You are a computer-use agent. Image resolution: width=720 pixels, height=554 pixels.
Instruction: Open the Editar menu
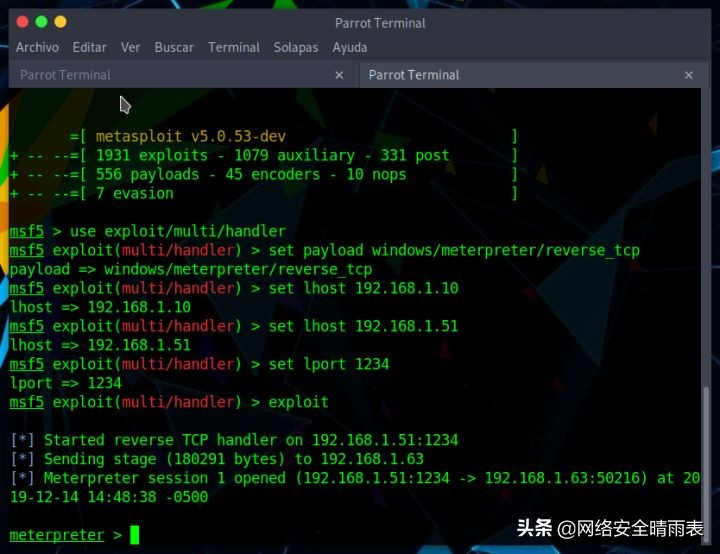[x=90, y=47]
